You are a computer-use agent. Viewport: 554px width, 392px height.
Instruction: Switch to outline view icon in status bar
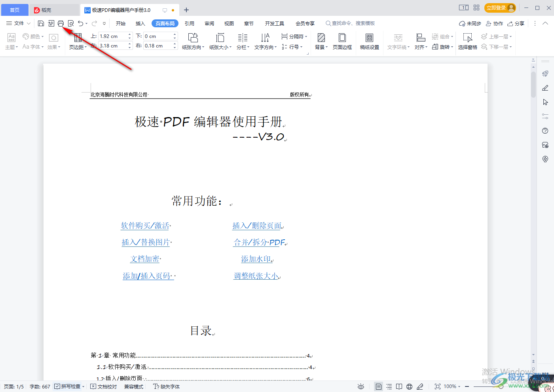click(389, 386)
